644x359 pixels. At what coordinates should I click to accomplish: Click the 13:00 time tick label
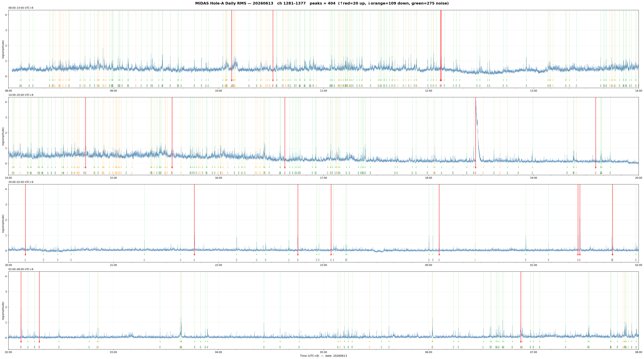point(534,91)
